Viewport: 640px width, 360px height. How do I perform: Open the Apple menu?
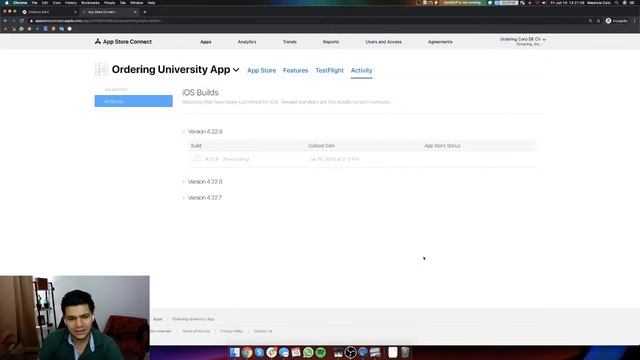(7, 2)
